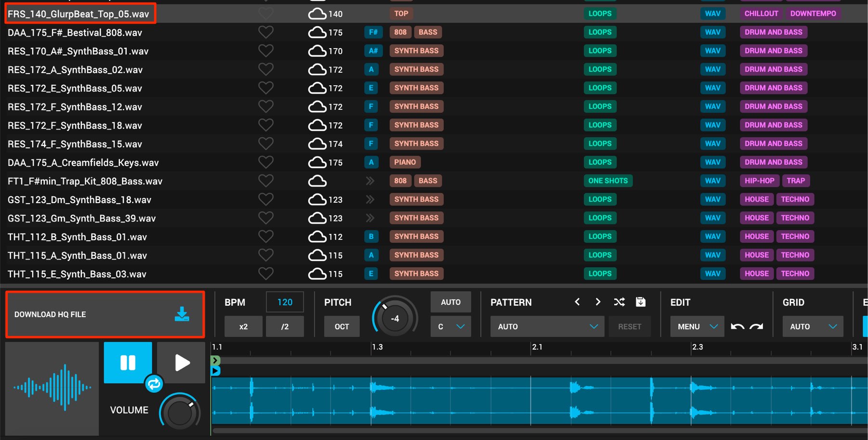Viewport: 868px width, 440px height.
Task: Favorite the DAA_175_F#_Bestival_808.wav sample
Action: pyautogui.click(x=266, y=32)
